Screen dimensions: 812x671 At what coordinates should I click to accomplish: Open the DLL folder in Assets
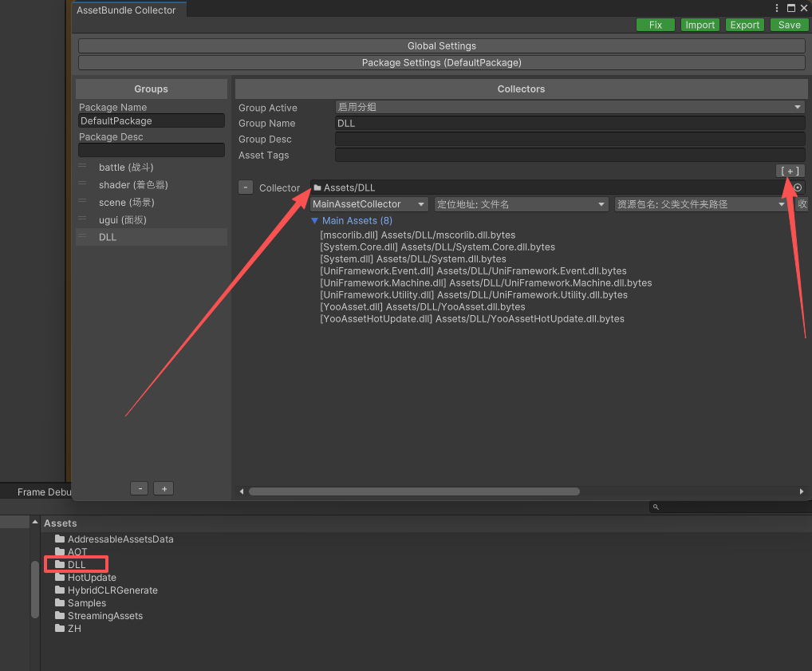point(71,565)
